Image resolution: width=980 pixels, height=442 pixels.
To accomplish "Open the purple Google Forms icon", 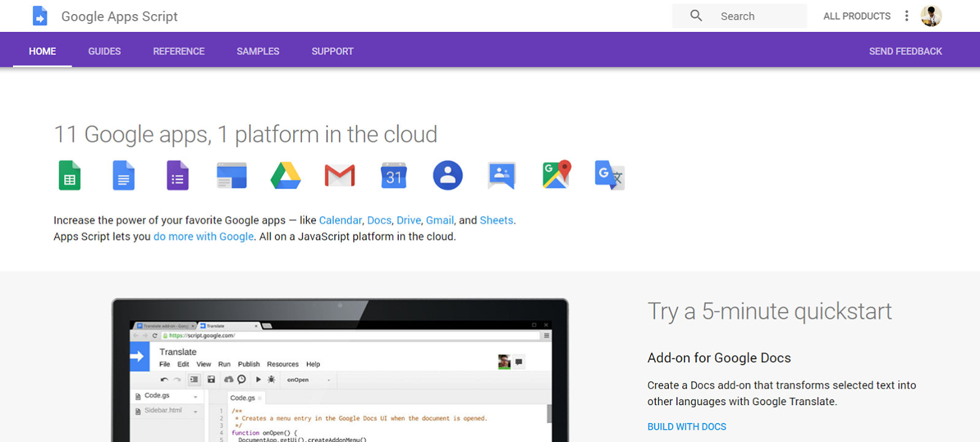I will (177, 176).
